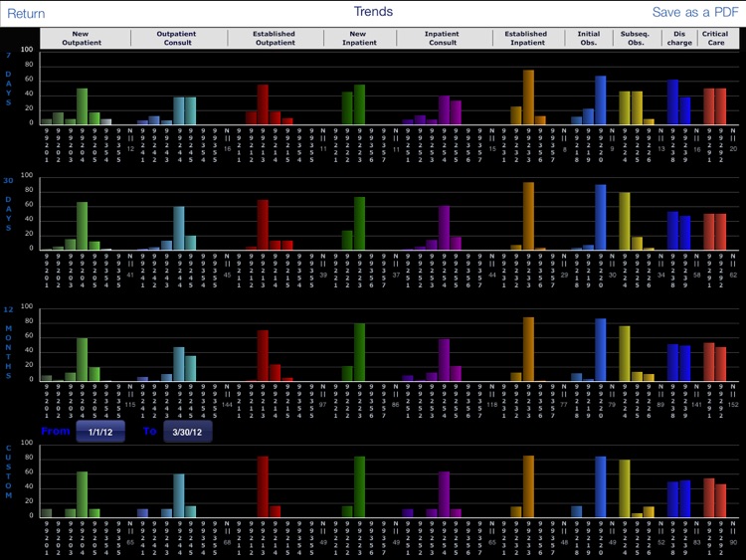Tap the dark green 99223 bar in Custom chart

click(360, 487)
